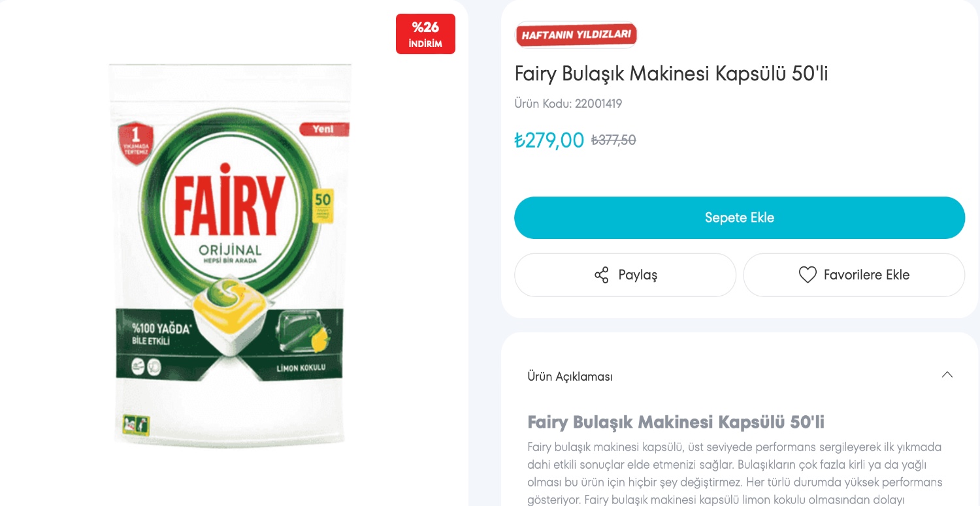
Task: Click the yellow 50 tag on package
Action: [x=323, y=205]
